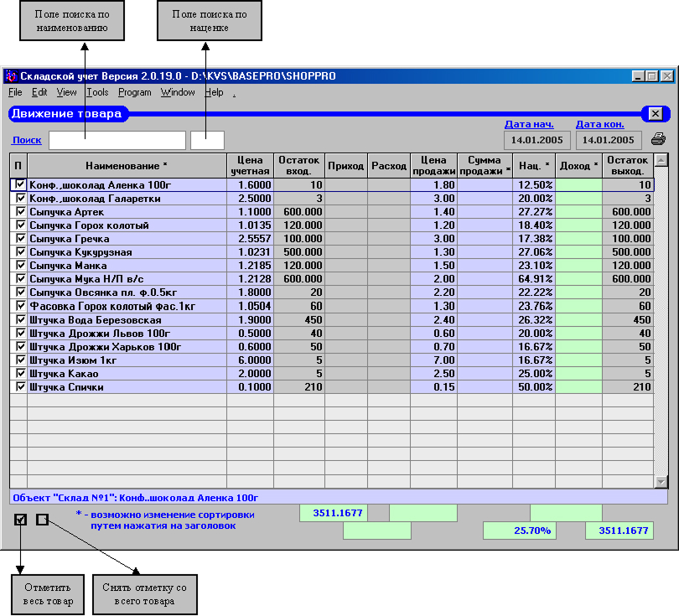Click the Цена учетная column header

coord(250,165)
